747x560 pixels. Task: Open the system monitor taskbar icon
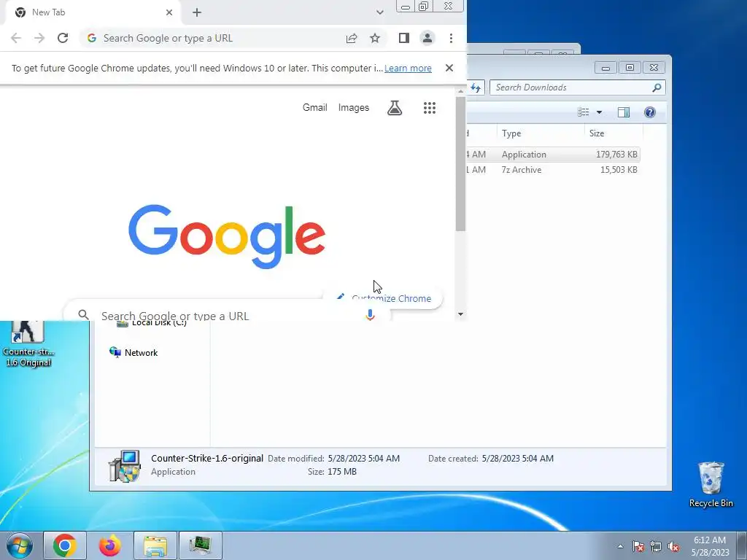pyautogui.click(x=200, y=545)
